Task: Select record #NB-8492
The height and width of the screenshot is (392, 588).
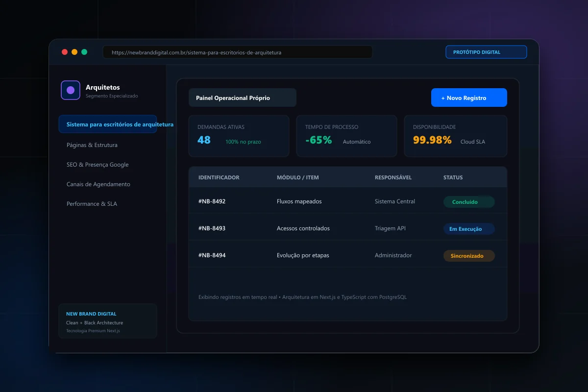Action: [x=212, y=201]
